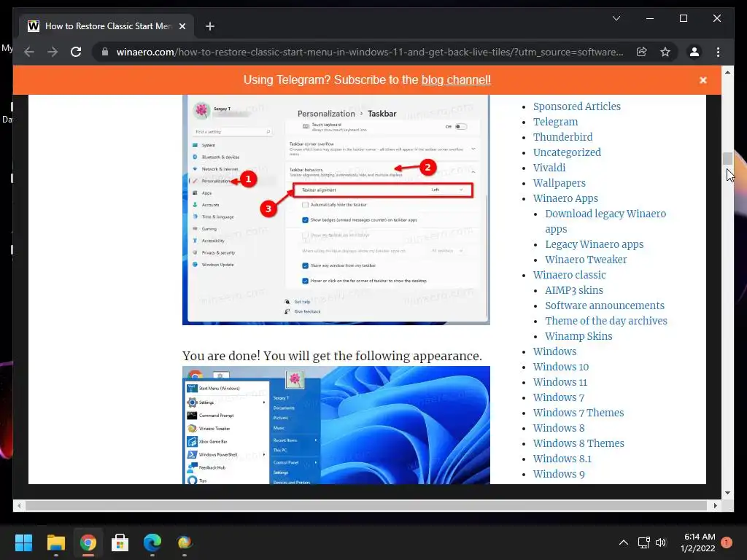The height and width of the screenshot is (560, 747).
Task: Open the Chrome profile menu
Action: coord(694,52)
